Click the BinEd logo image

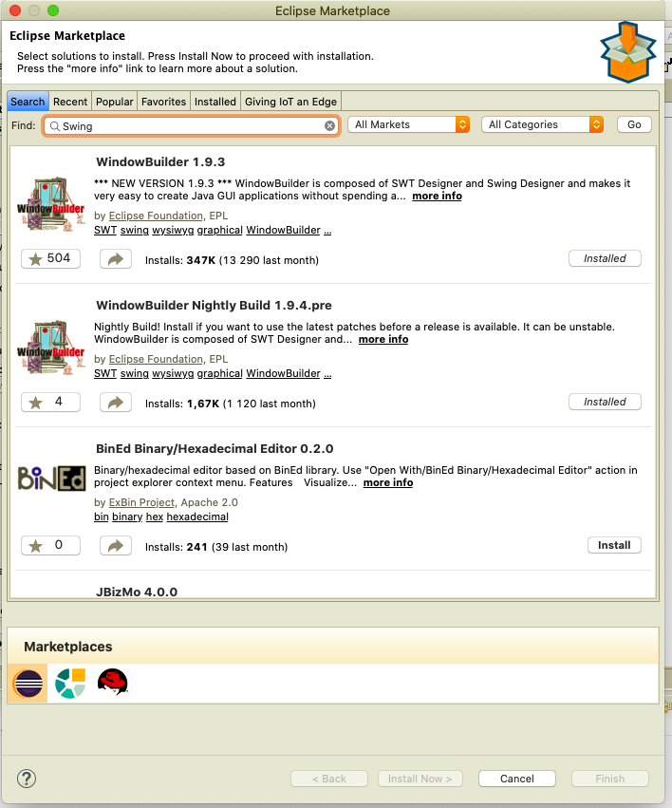[x=51, y=479]
